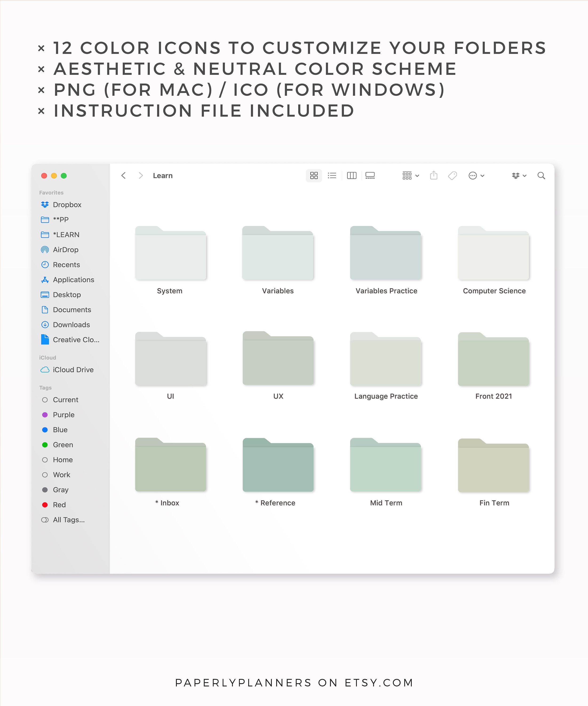Click the Tags icon in toolbar
Image resolution: width=588 pixels, height=706 pixels.
pos(452,176)
